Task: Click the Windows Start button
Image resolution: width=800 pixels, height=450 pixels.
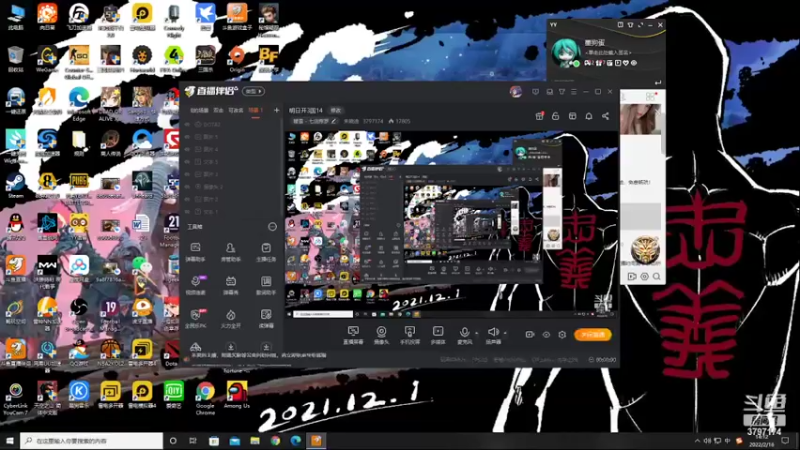Action: click(10, 441)
